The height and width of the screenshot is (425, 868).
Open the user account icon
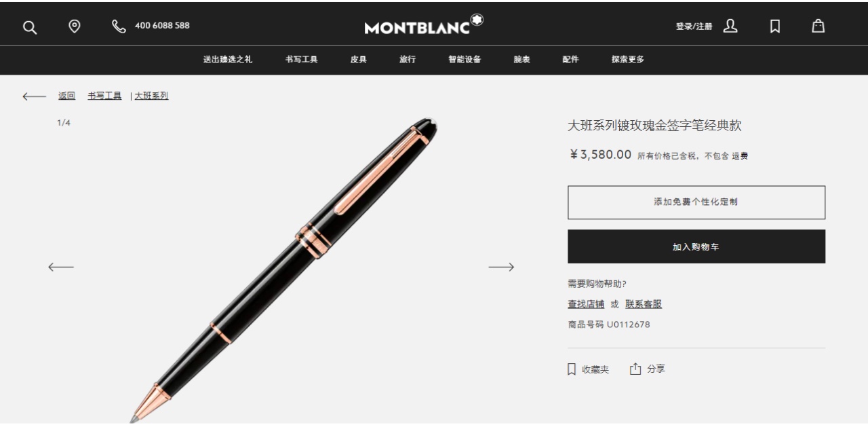click(730, 26)
